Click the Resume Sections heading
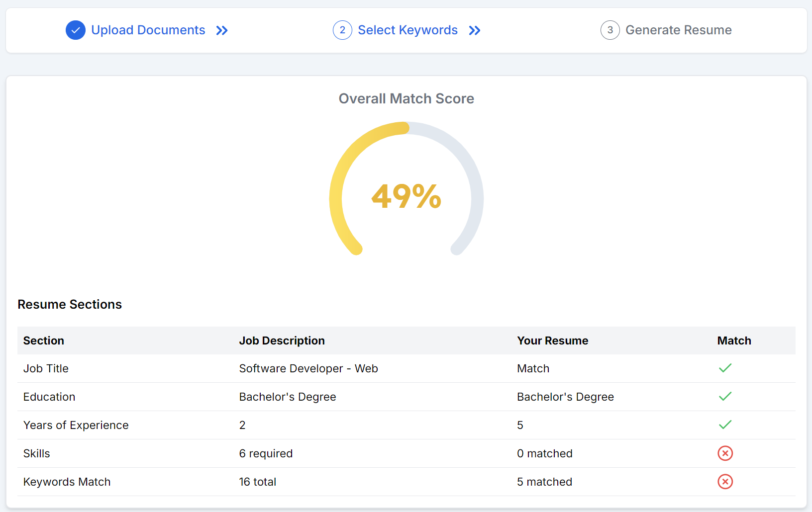 tap(70, 304)
